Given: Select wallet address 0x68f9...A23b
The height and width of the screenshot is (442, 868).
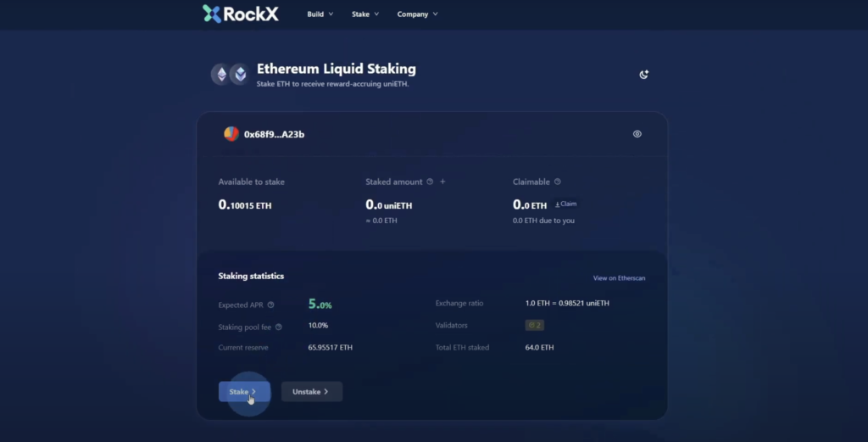Looking at the screenshot, I should [274, 135].
